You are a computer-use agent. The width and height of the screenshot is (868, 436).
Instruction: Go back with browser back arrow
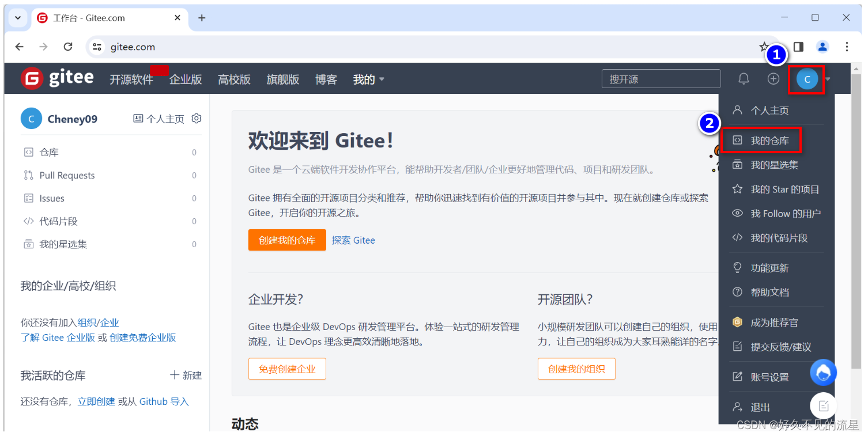(x=20, y=47)
